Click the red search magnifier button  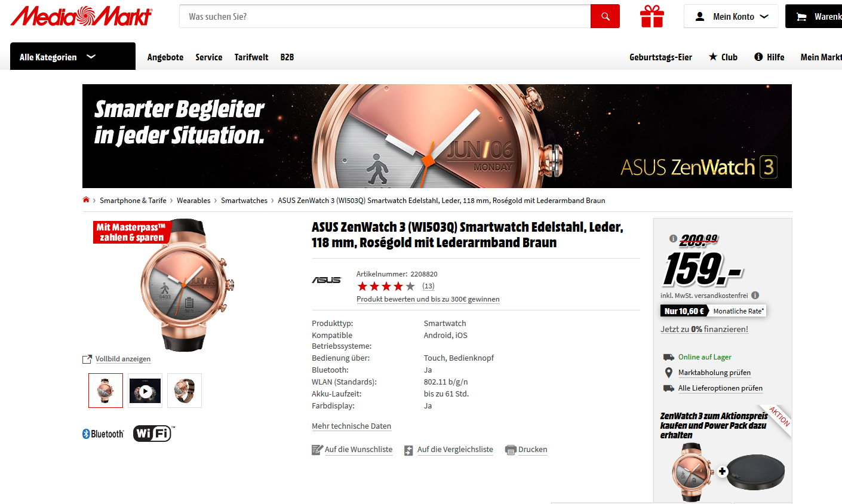coord(605,16)
